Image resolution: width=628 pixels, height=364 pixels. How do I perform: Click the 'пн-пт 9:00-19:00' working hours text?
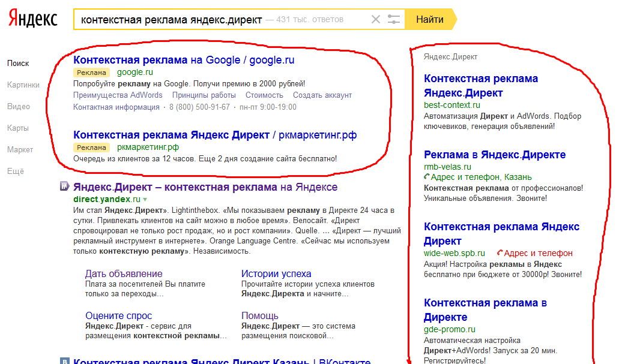coord(268,107)
